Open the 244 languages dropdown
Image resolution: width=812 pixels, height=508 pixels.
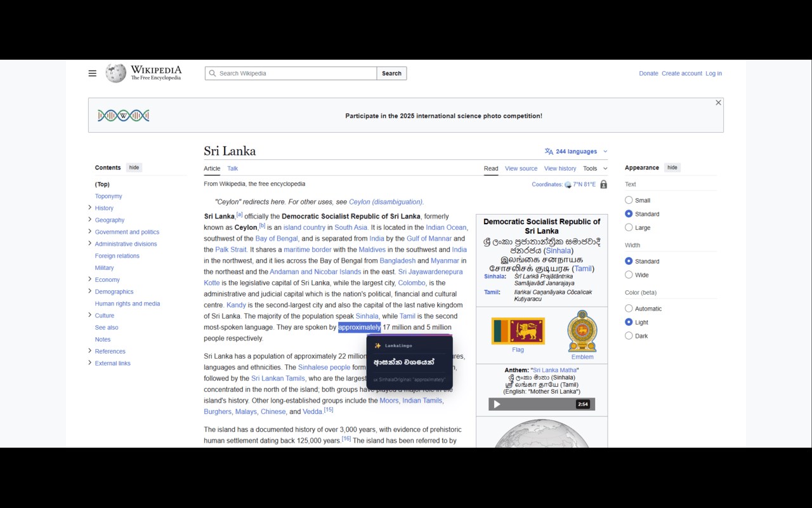coord(576,151)
